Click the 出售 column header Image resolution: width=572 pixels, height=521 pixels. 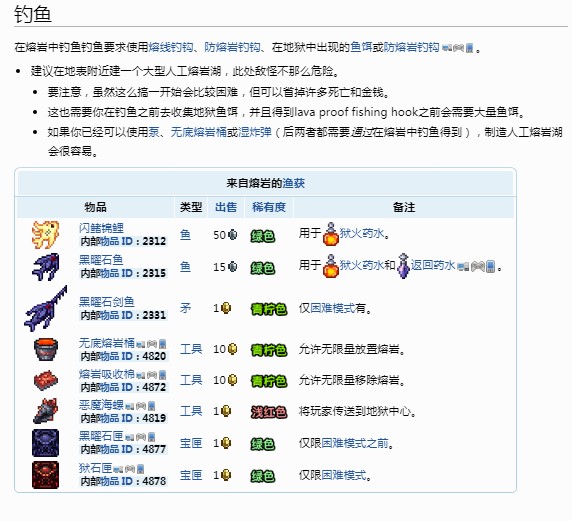[226, 207]
